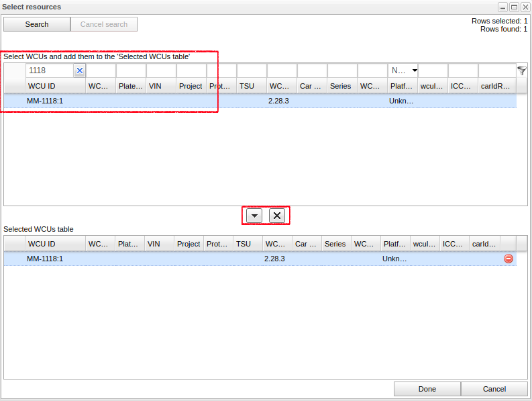
Task: Click Cancel to dismiss the dialog
Action: 494,389
